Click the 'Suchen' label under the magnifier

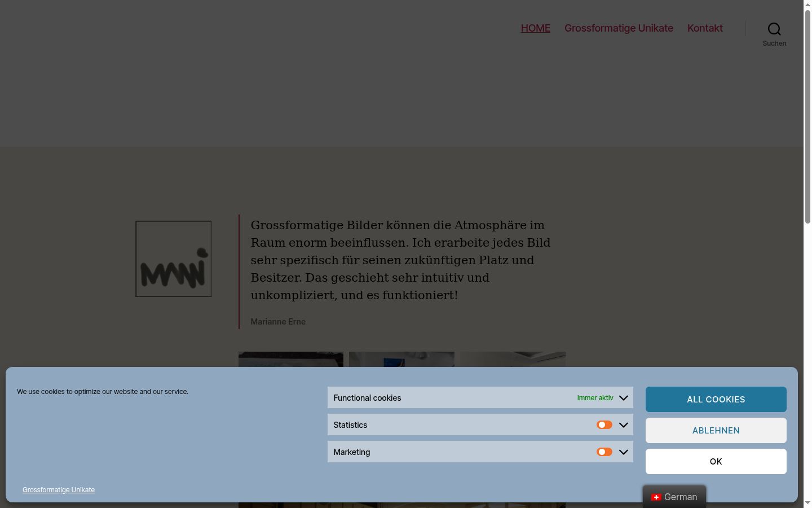(x=774, y=43)
